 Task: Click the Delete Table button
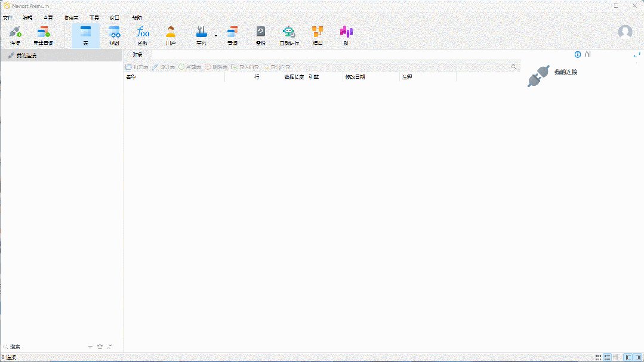[x=216, y=67]
